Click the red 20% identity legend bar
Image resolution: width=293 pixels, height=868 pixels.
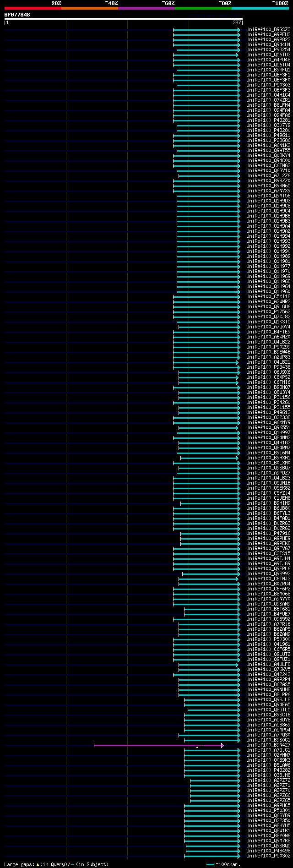click(x=33, y=8)
